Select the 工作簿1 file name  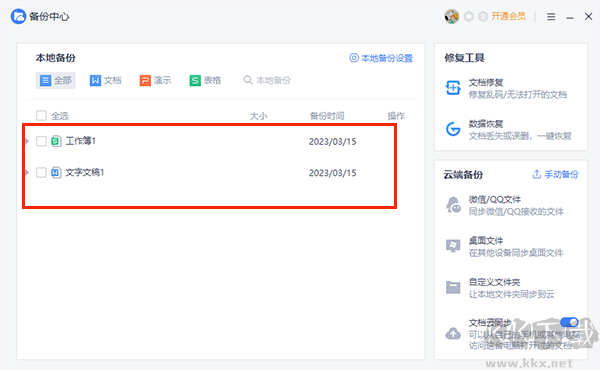[x=80, y=141]
